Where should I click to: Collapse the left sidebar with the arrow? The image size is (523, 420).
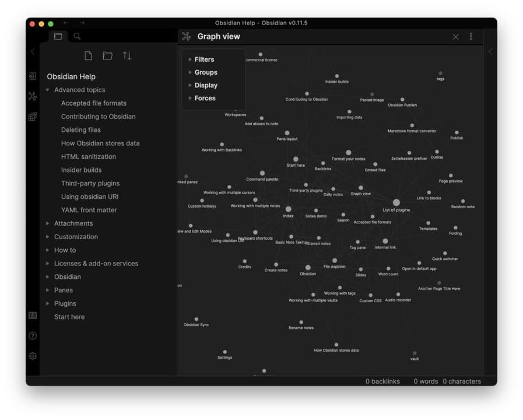[x=33, y=52]
